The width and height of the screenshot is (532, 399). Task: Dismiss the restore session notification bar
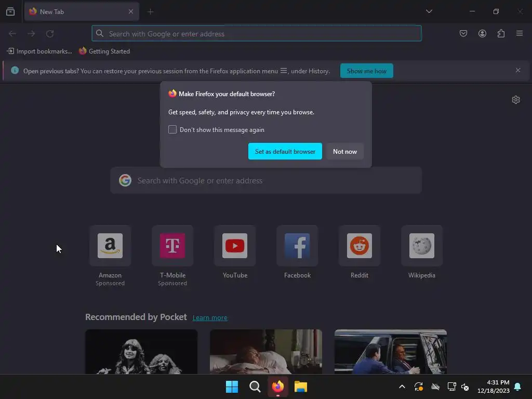[518, 70]
